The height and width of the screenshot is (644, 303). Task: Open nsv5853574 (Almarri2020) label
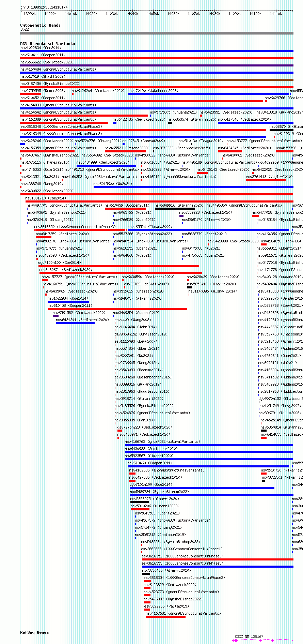pos(192,119)
